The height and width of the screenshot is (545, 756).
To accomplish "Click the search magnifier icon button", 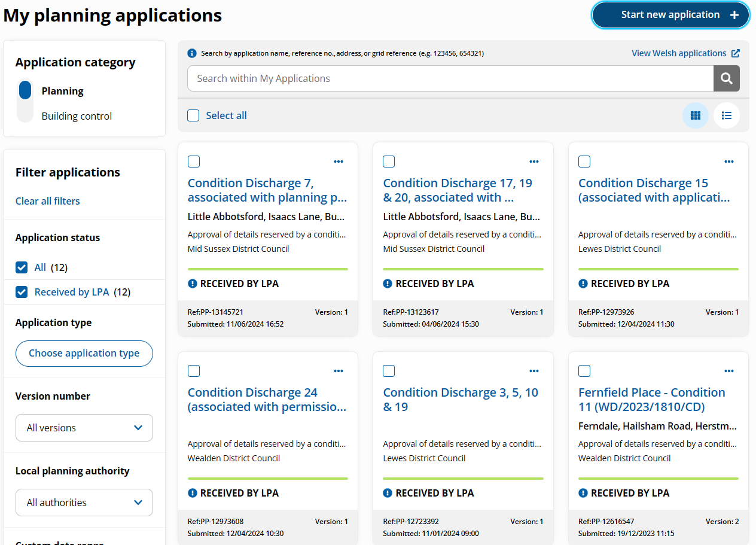I will (726, 78).
